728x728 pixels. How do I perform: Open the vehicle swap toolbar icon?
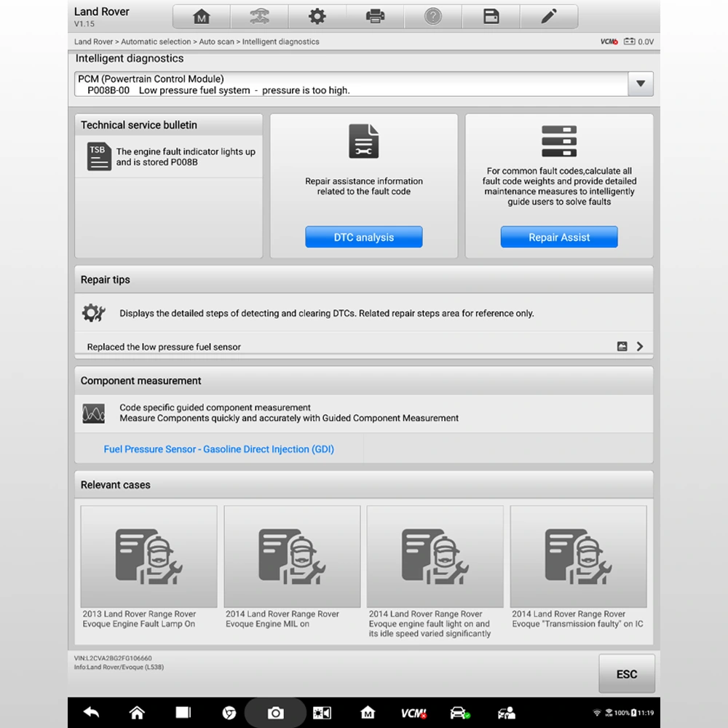pyautogui.click(x=259, y=17)
